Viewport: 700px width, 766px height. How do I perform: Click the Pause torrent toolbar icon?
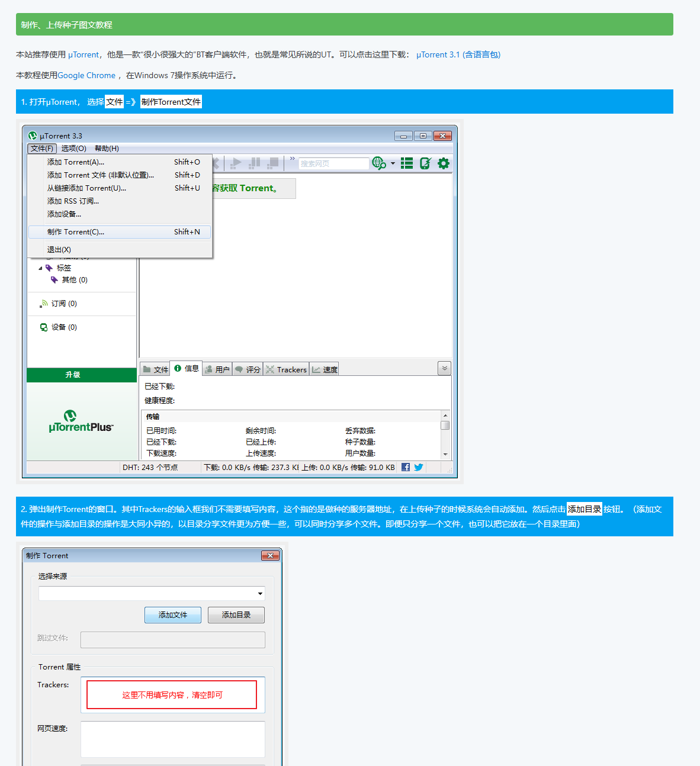click(255, 163)
